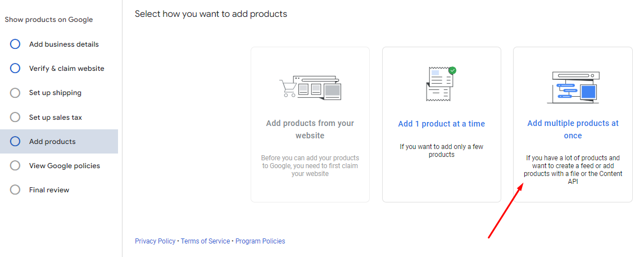Screen dimensions: 644x257
Task: Open the View Google policies step
Action: [64, 166]
